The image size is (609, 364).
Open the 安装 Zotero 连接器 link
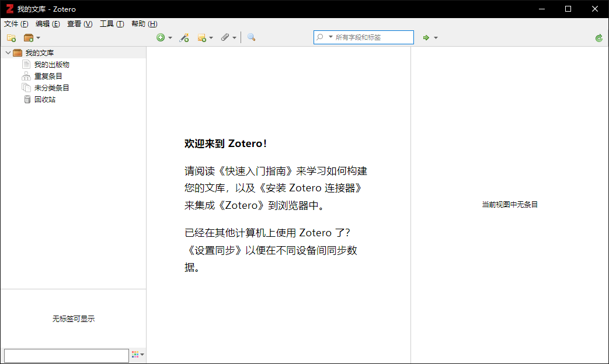(310, 188)
